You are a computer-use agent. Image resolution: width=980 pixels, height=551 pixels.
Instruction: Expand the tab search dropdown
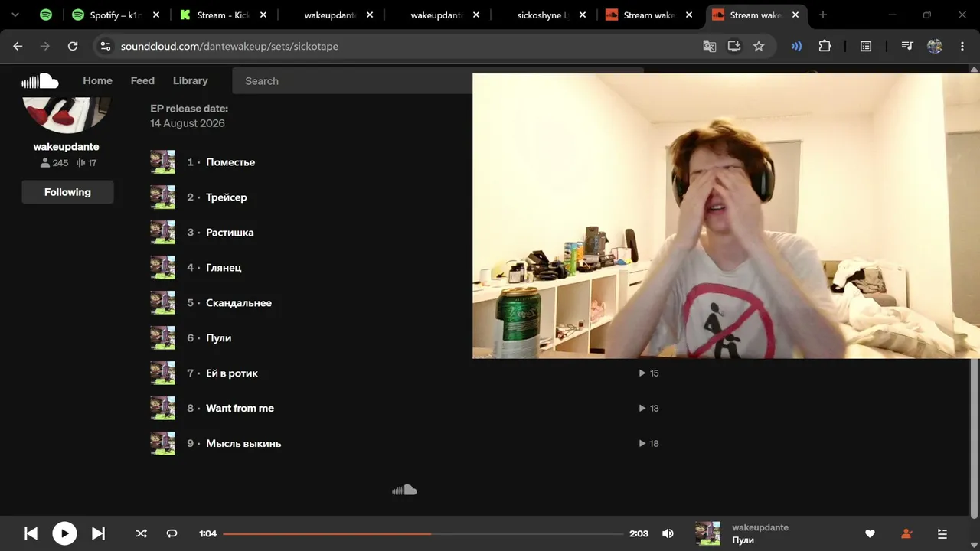[15, 15]
